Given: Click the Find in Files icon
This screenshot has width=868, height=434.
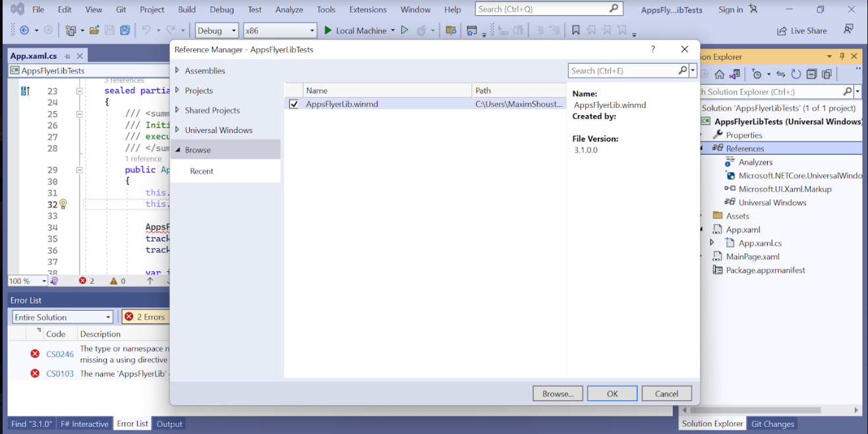Looking at the screenshot, I should click(x=451, y=30).
